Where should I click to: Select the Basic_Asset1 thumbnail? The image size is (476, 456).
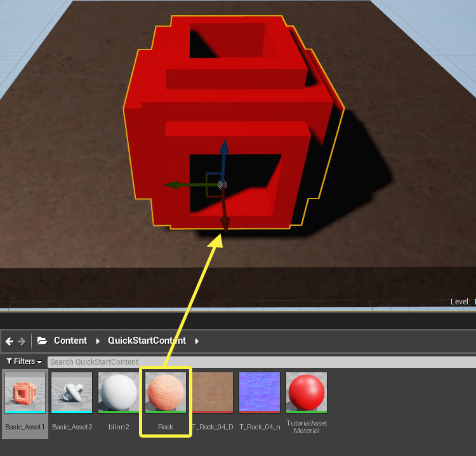(x=25, y=393)
